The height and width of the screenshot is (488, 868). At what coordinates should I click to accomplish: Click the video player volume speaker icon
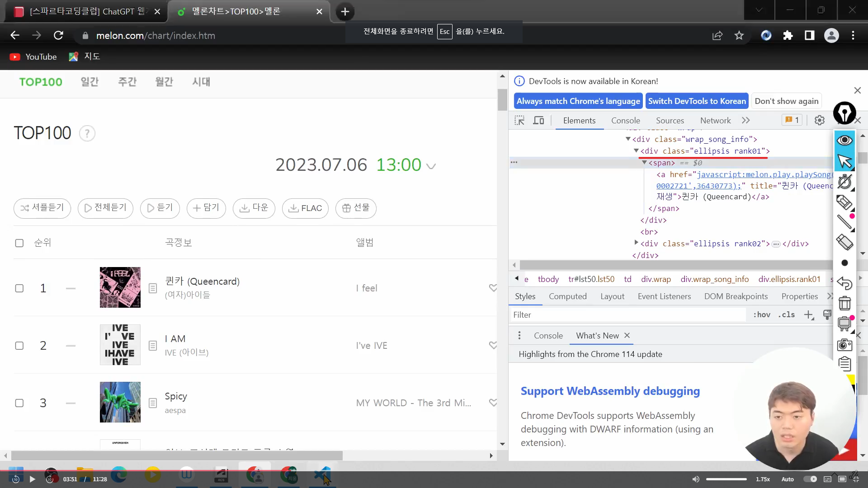696,479
